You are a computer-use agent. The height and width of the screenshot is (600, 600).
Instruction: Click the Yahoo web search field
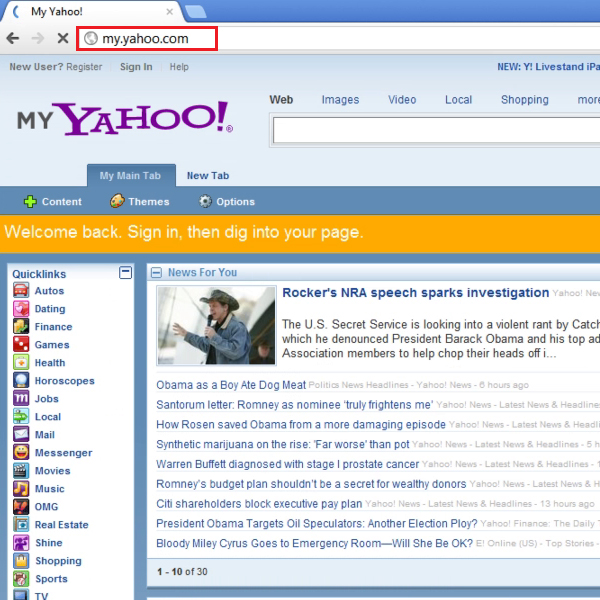pyautogui.click(x=436, y=130)
